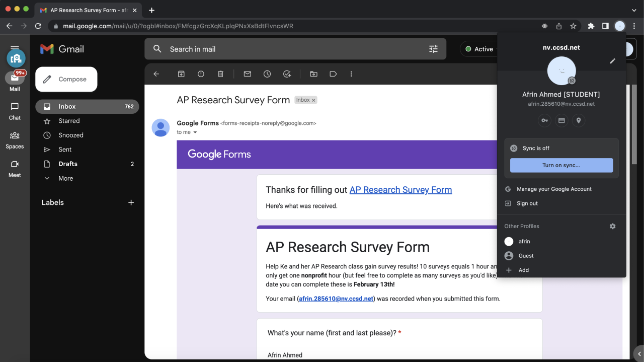Screen dimensions: 644x362
Task: Open Mail in the left rail
Action: (x=15, y=82)
